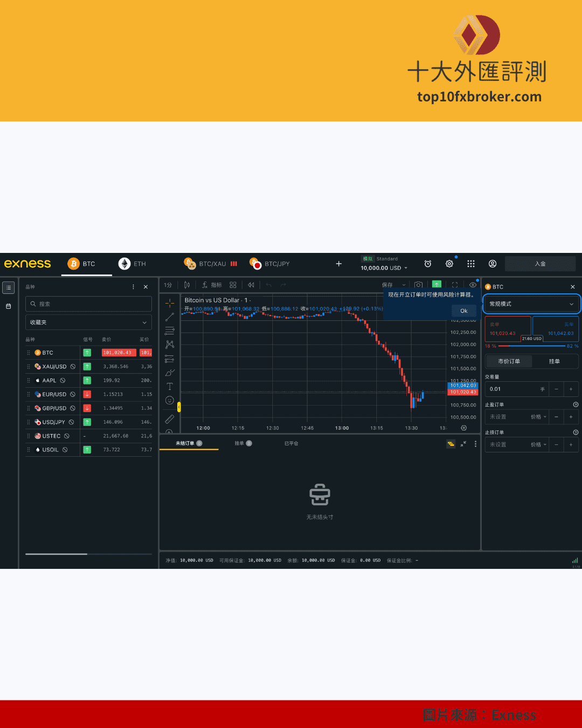Dismiss the risk calculator tip with Ok
Image resolution: width=582 pixels, height=728 pixels.
pyautogui.click(x=463, y=311)
